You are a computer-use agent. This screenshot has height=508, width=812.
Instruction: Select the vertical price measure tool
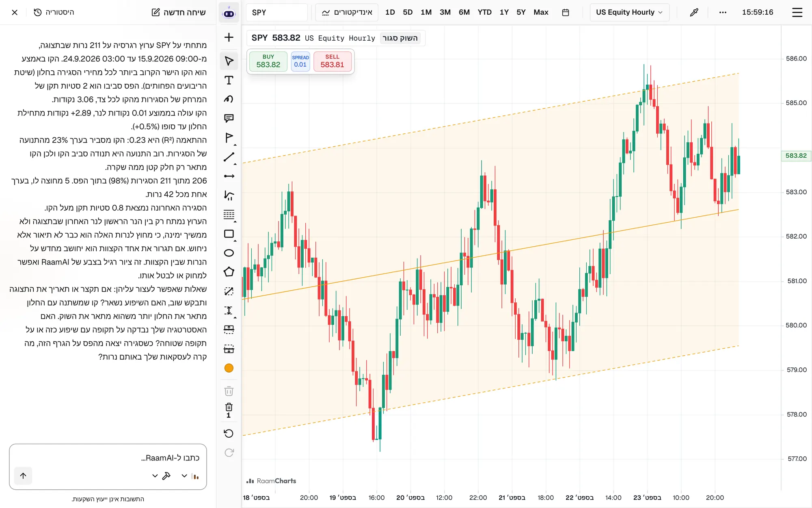pyautogui.click(x=229, y=310)
